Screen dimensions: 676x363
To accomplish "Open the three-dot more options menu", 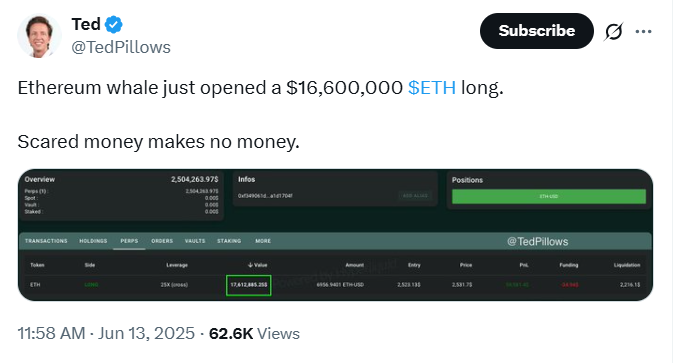I will point(643,31).
